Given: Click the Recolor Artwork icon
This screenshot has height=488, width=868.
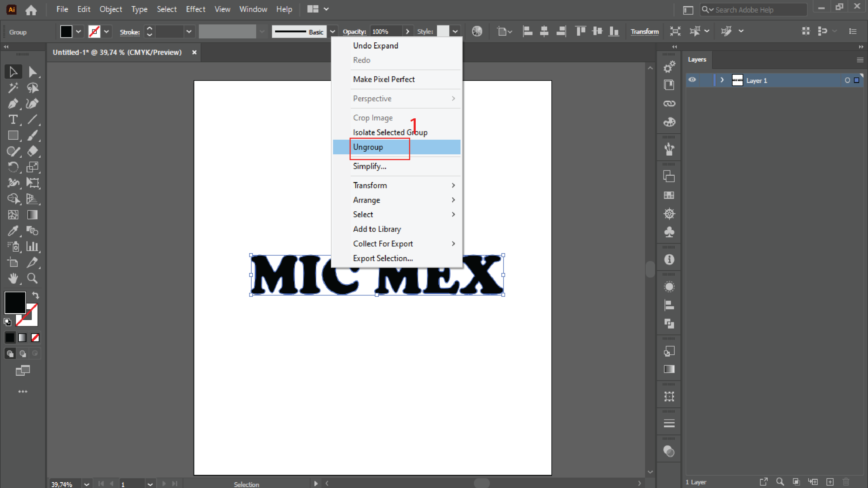Looking at the screenshot, I should [x=477, y=32].
